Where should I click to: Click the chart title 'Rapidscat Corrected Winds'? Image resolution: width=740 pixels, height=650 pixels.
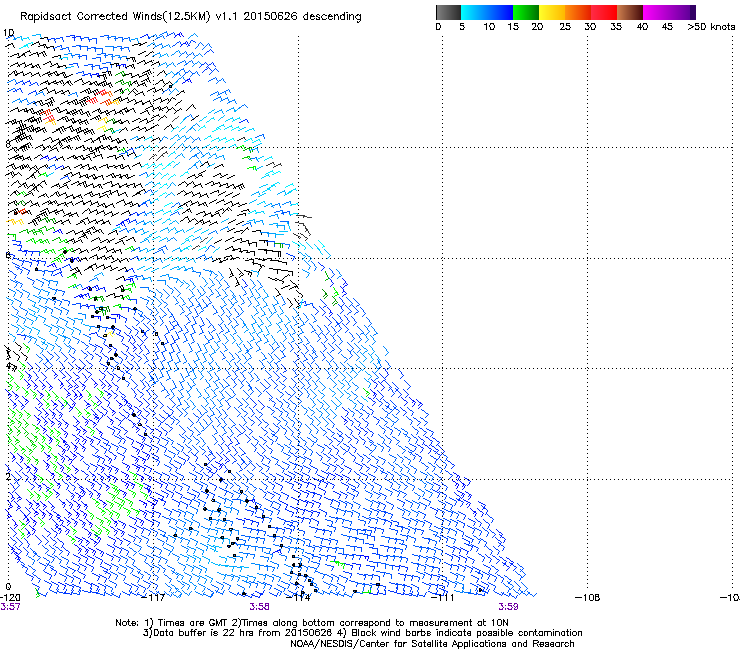pyautogui.click(x=89, y=17)
